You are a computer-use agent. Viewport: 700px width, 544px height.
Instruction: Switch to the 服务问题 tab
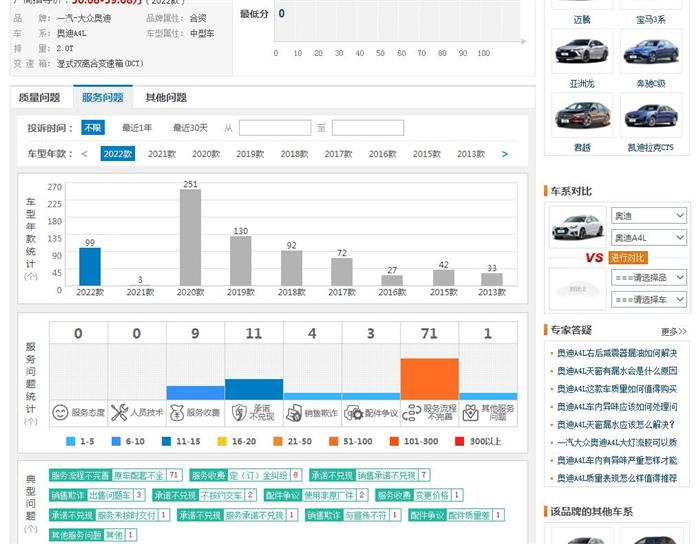pyautogui.click(x=103, y=97)
